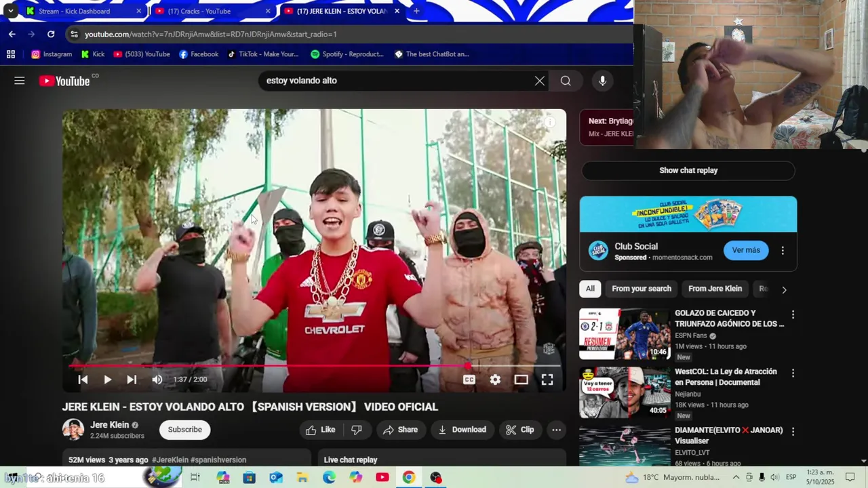Click the #JereKlein hashtag
This screenshot has height=488, width=868.
170,460
